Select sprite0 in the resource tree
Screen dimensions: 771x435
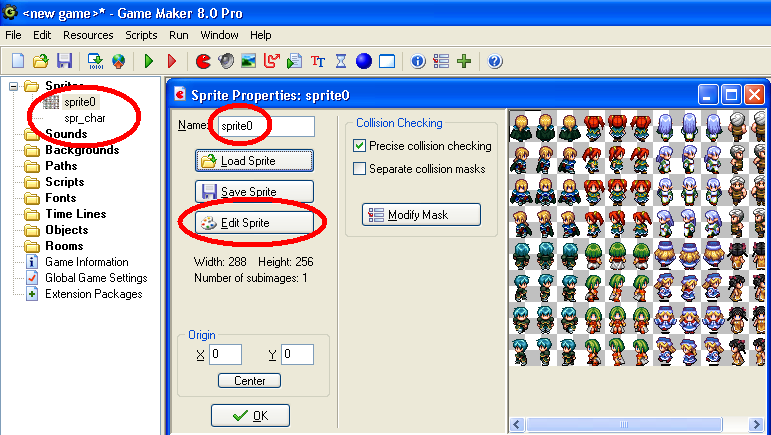pos(80,102)
